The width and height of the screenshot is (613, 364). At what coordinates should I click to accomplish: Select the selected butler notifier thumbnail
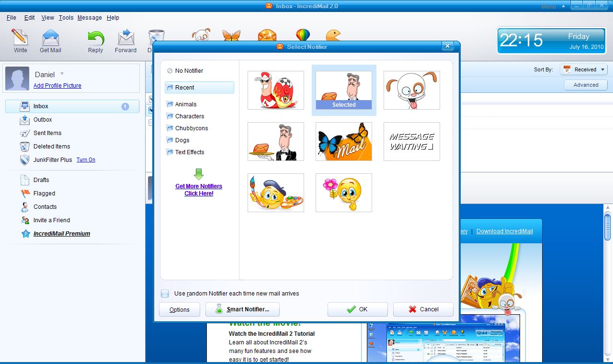point(344,90)
